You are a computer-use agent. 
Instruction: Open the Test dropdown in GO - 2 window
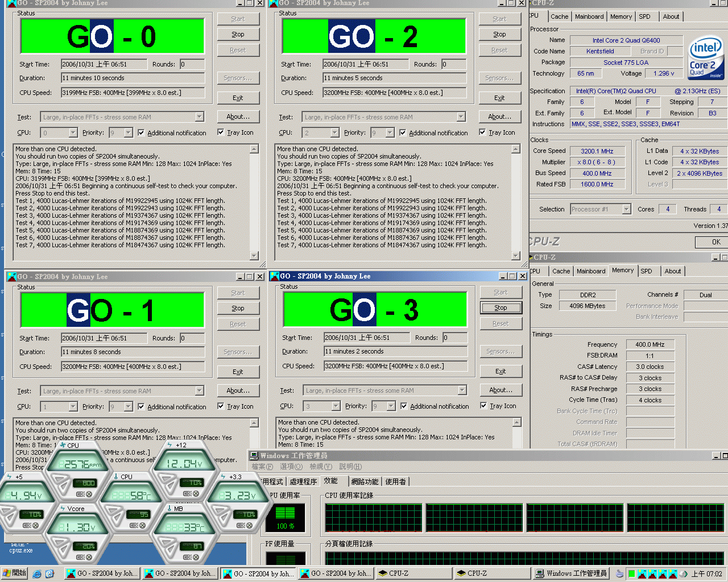pyautogui.click(x=461, y=117)
